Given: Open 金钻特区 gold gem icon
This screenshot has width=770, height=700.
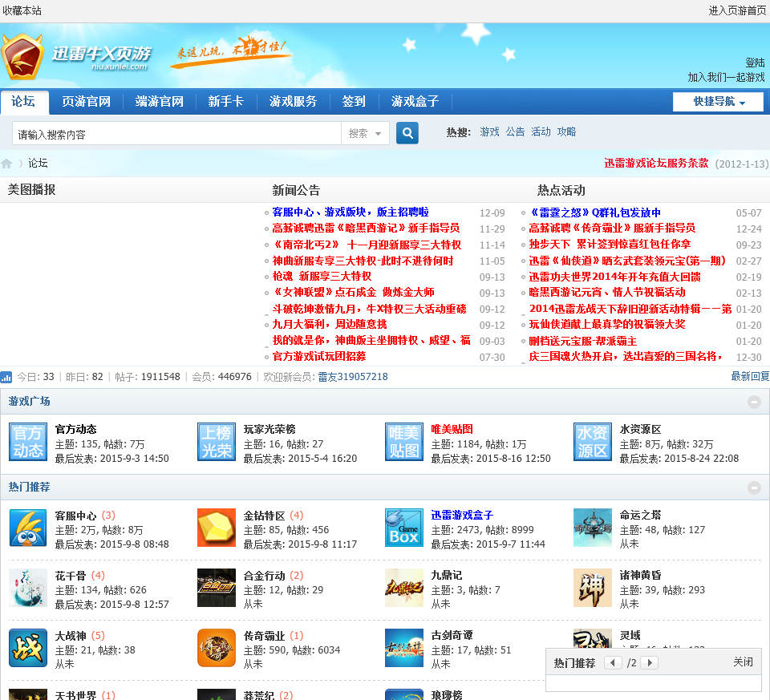Looking at the screenshot, I should point(217,528).
